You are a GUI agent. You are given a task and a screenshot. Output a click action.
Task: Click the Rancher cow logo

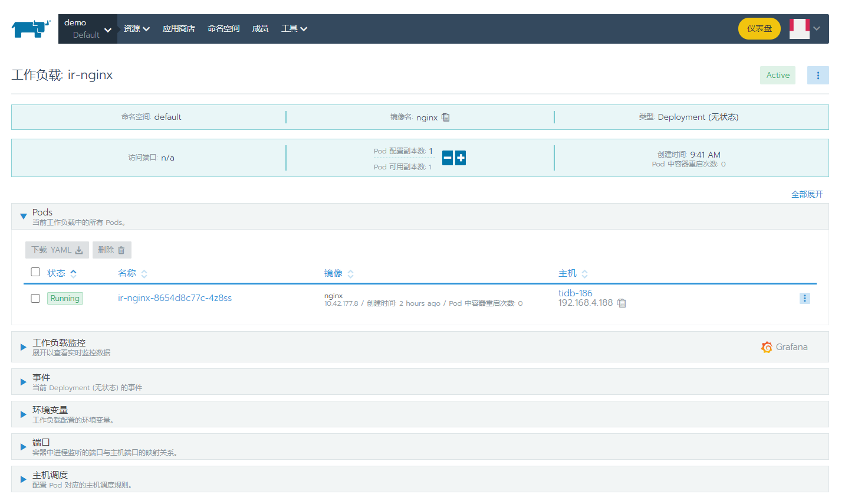31,28
